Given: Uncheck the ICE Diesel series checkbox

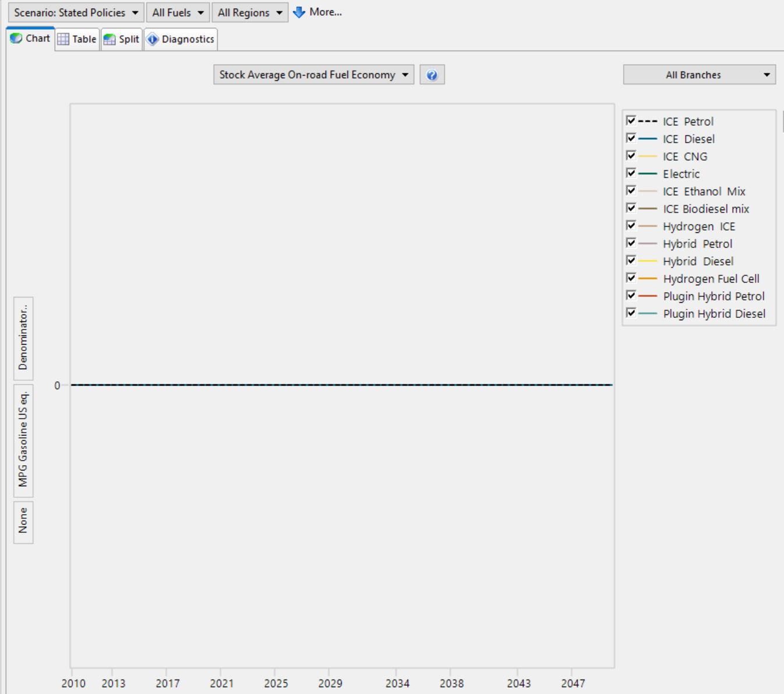Looking at the screenshot, I should [x=631, y=139].
